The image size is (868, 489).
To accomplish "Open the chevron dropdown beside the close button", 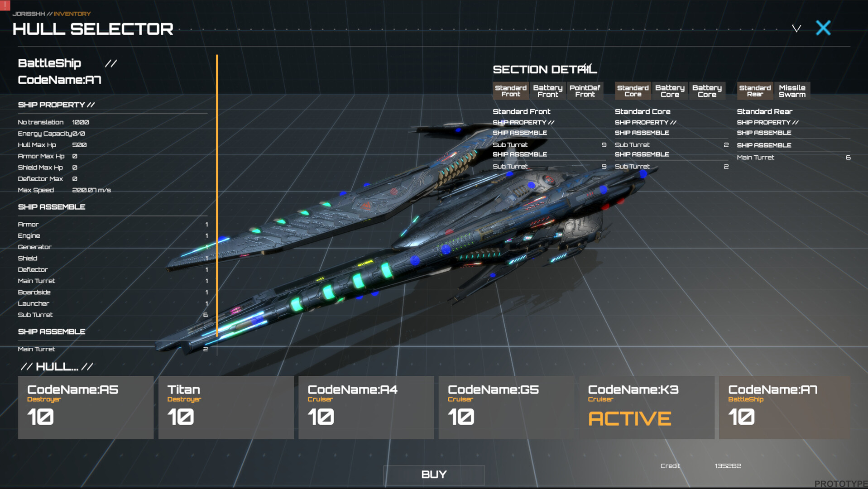I will [x=796, y=28].
